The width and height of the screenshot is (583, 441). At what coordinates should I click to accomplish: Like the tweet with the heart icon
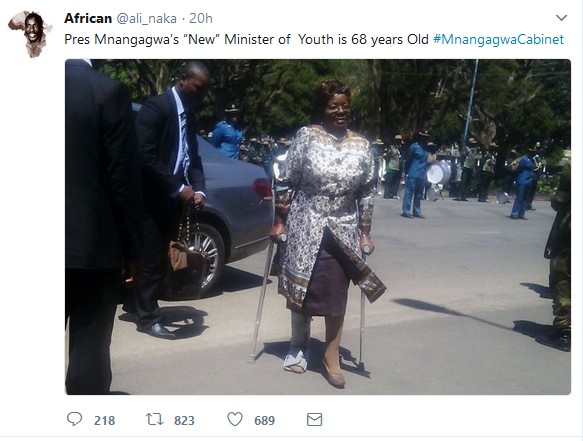click(235, 419)
